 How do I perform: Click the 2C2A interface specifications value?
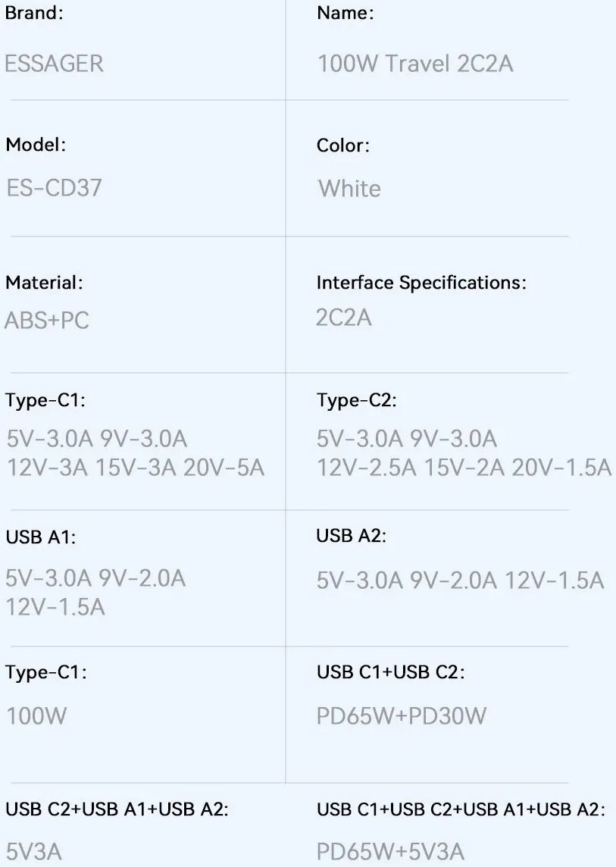(x=344, y=318)
